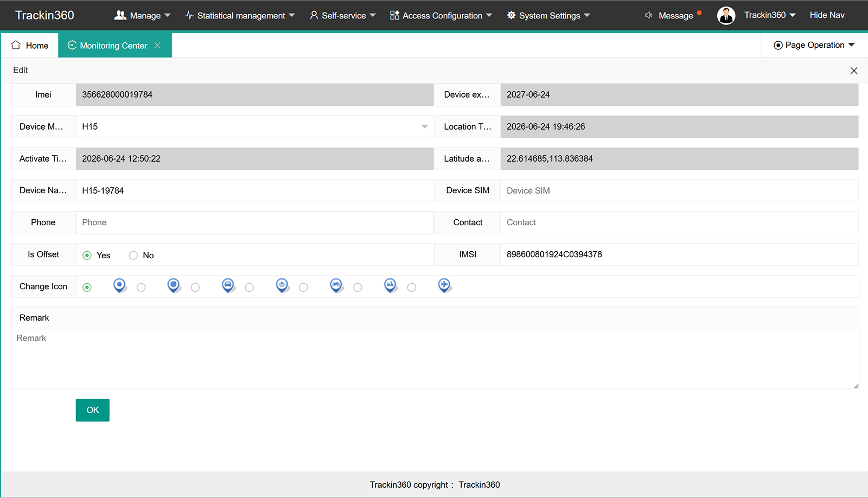This screenshot has height=498, width=868.
Task: Click the Statistical management pulse icon
Action: (189, 15)
